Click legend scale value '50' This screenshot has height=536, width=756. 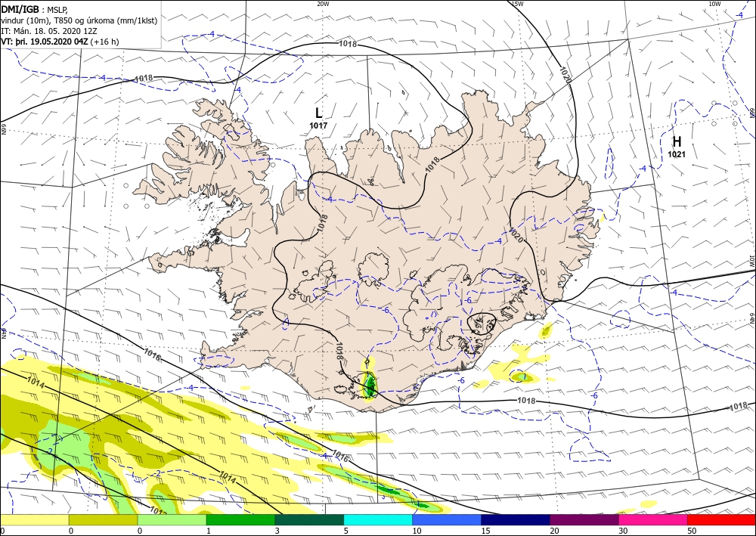click(x=692, y=531)
